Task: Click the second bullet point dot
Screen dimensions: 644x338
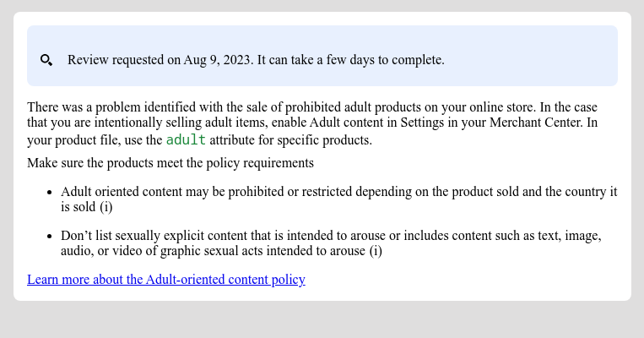Action: pyautogui.click(x=50, y=236)
